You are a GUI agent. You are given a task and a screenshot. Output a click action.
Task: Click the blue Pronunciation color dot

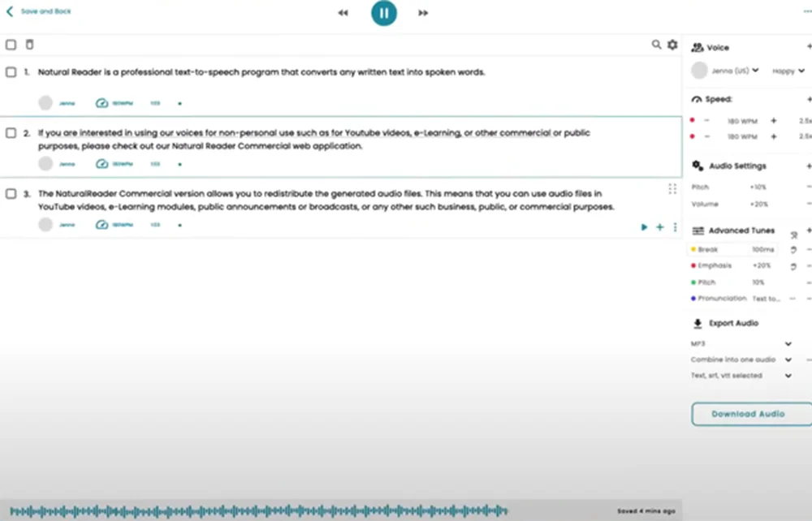coord(693,299)
